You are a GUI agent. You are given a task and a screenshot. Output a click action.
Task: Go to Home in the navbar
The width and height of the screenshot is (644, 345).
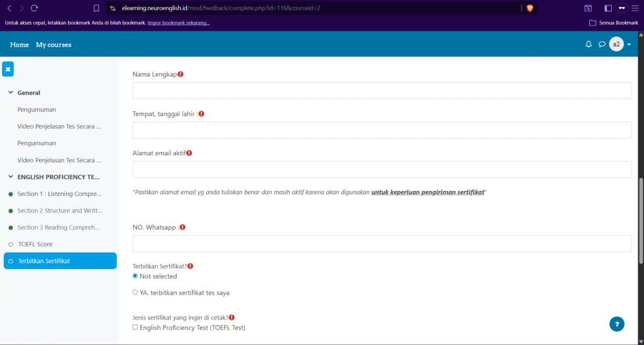tap(19, 45)
